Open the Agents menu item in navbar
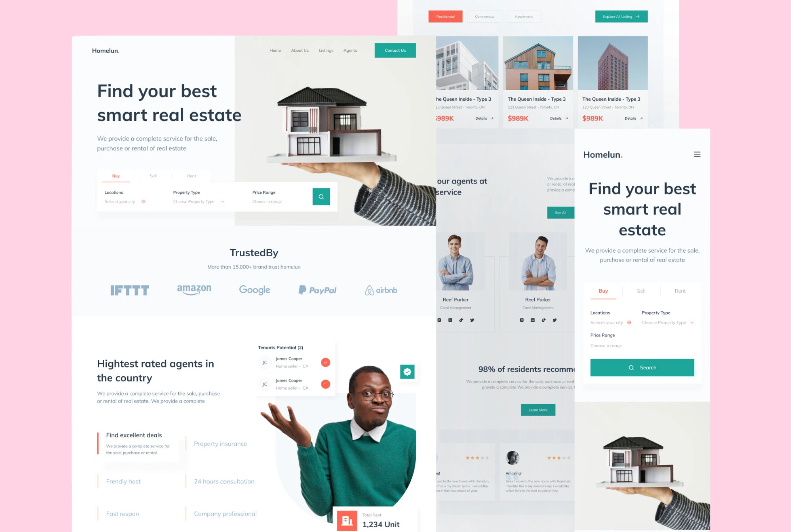 [x=350, y=50]
